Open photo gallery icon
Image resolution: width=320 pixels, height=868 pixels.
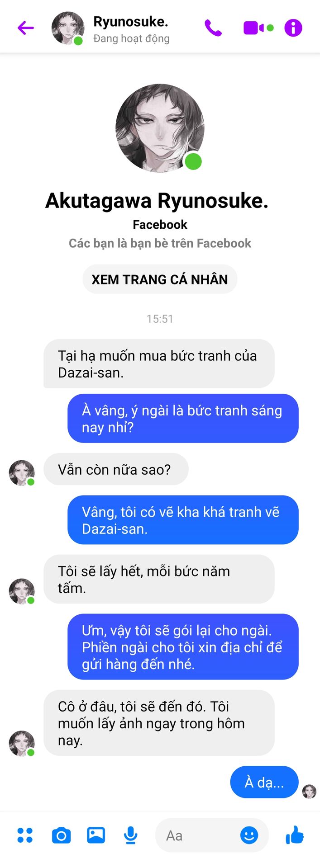click(x=96, y=835)
